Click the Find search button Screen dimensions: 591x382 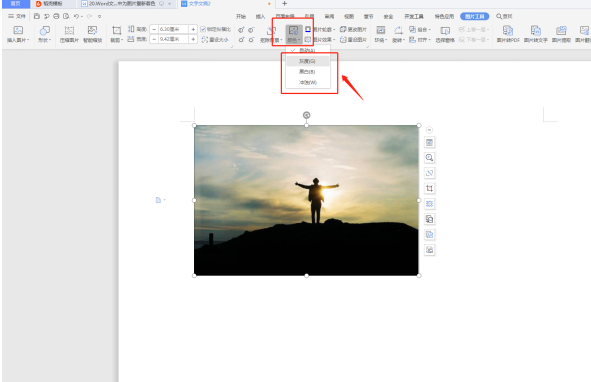click(504, 16)
